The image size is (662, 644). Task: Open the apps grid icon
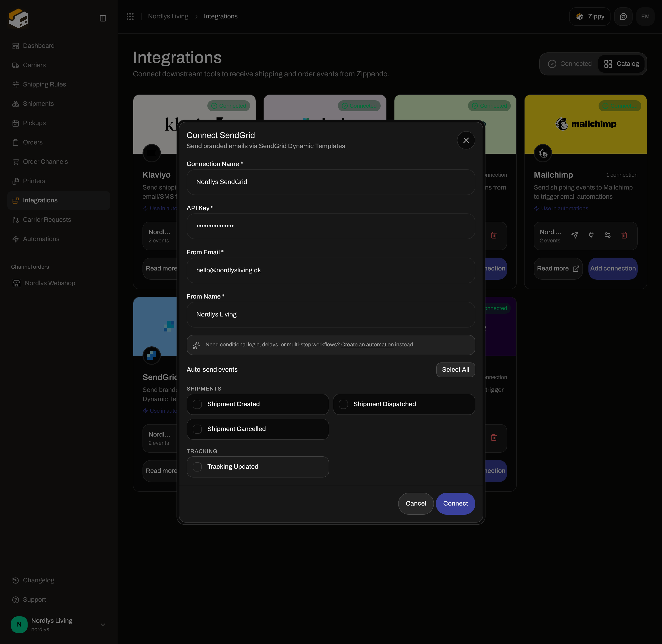(130, 17)
